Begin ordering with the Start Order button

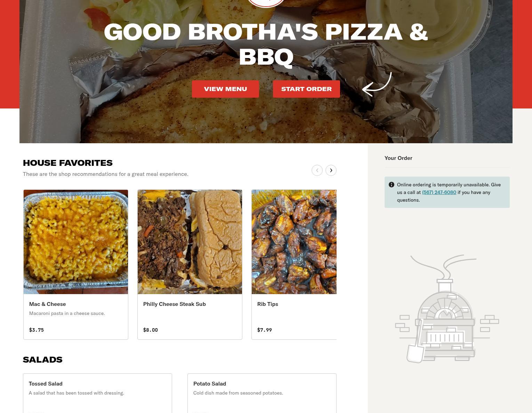[306, 89]
